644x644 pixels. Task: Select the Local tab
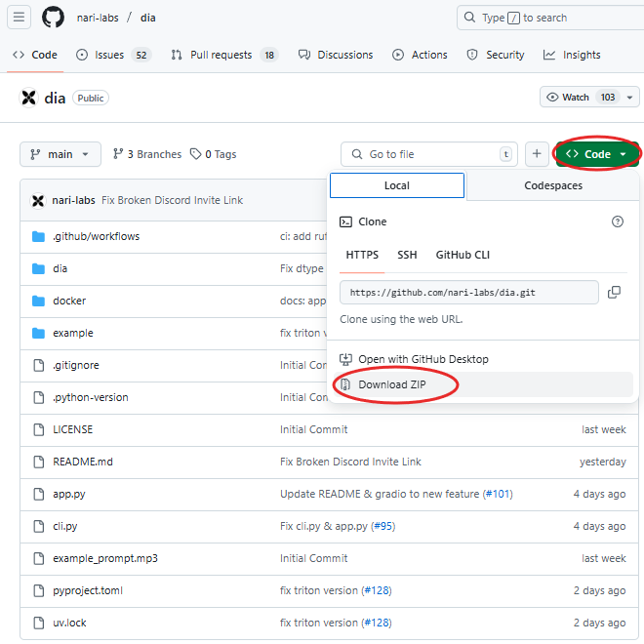point(397,185)
